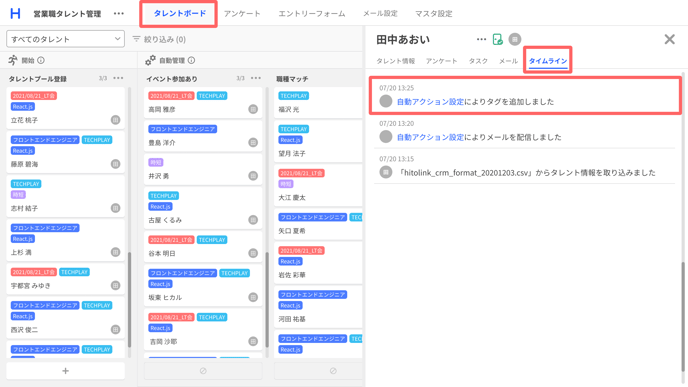The image size is (688, 387).
Task: Click 自動アクション設定 link in 13:20 entry
Action: tap(430, 137)
